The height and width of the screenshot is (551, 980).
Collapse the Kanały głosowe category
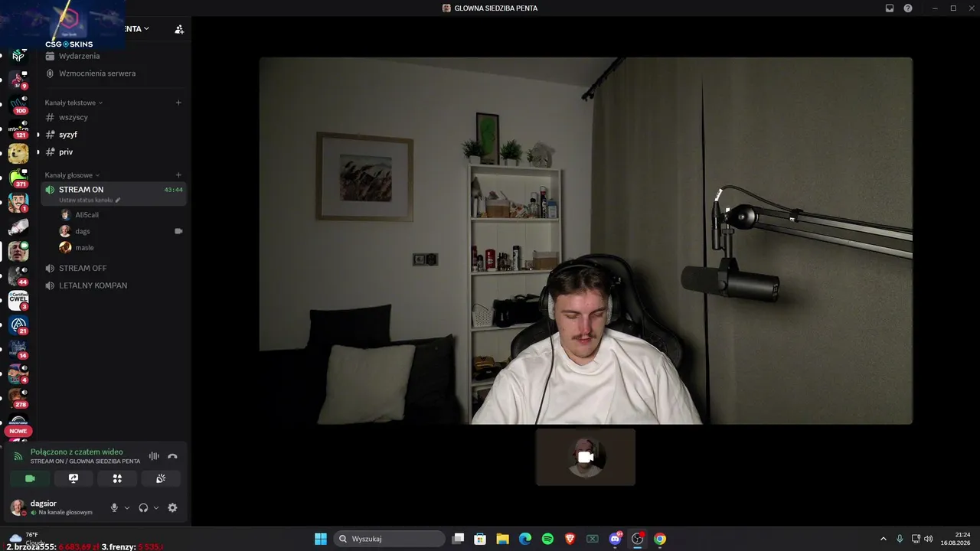[x=72, y=175]
